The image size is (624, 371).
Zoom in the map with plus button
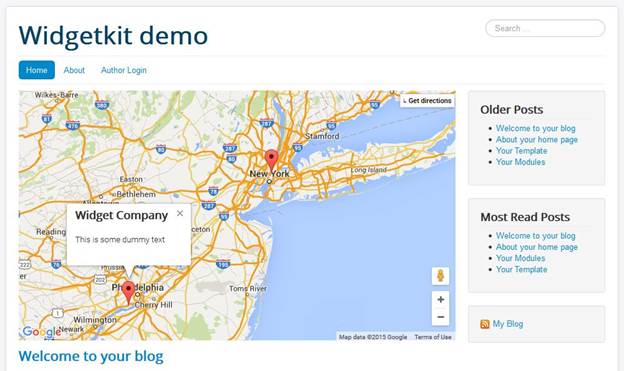441,299
